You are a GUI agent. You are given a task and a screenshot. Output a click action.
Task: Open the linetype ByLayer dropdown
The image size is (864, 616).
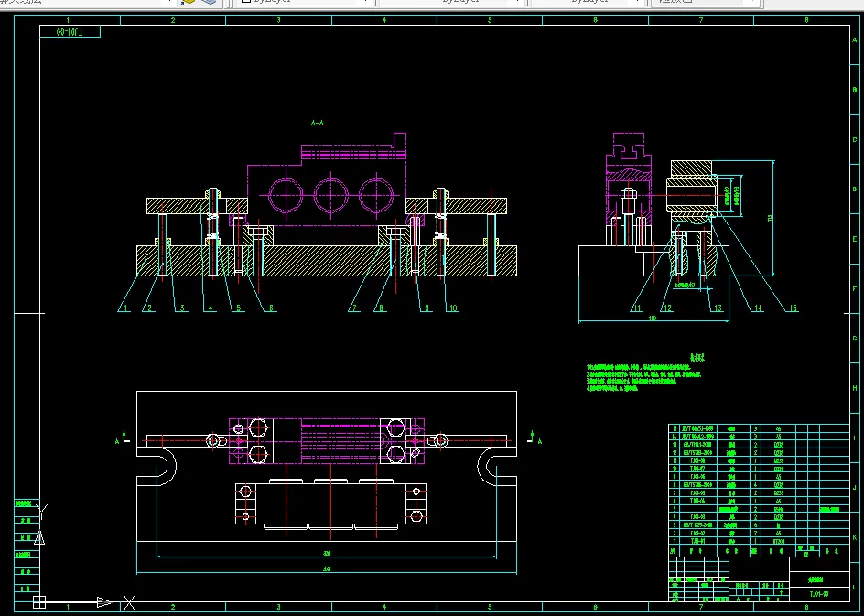coord(452,2)
